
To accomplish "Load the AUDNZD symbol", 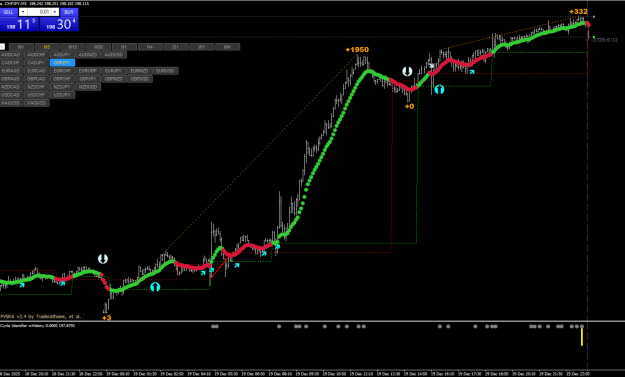I will point(88,55).
